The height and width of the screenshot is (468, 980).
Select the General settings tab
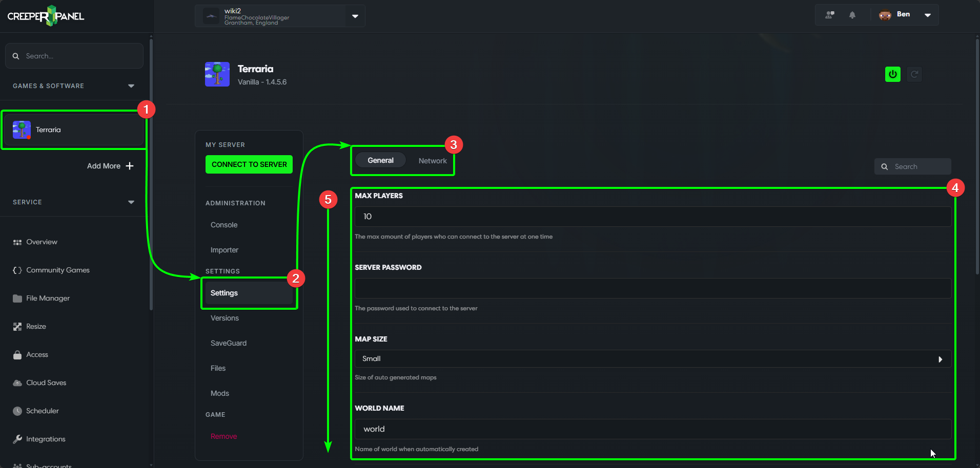[380, 160]
